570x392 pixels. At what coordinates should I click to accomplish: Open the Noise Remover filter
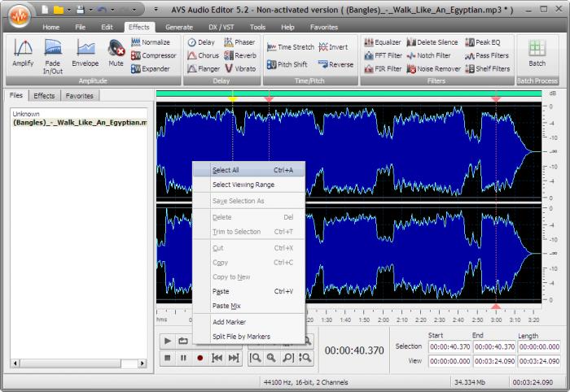click(434, 68)
